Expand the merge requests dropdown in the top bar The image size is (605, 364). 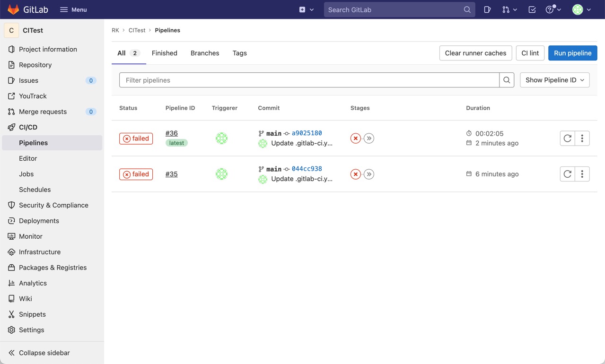point(509,9)
